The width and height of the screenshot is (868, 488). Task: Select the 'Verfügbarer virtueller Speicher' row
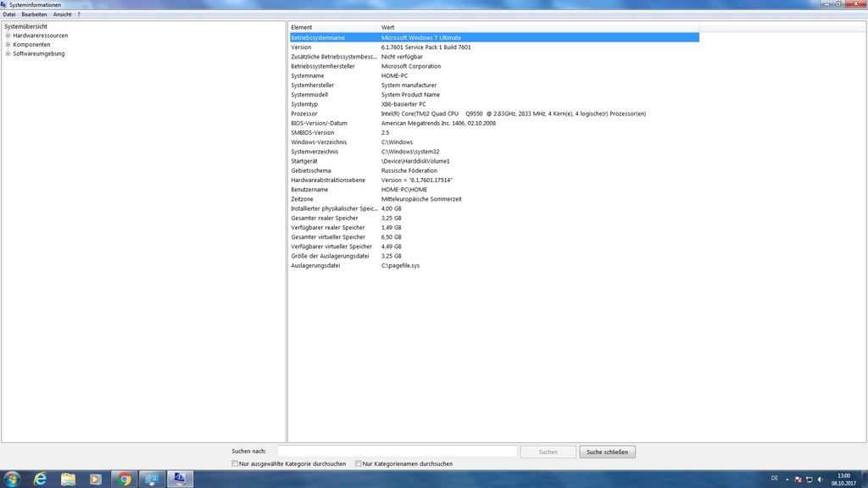494,247
